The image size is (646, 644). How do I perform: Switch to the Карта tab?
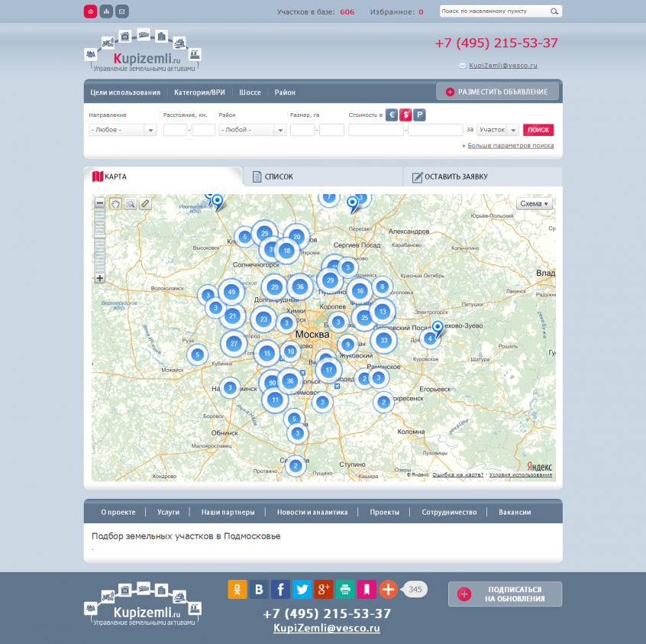tap(163, 176)
